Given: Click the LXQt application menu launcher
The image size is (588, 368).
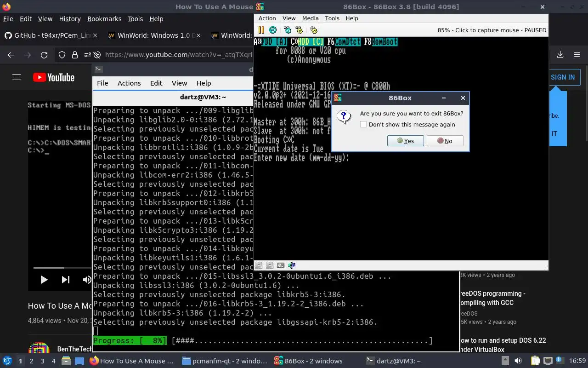Looking at the screenshot, I should coord(7,361).
